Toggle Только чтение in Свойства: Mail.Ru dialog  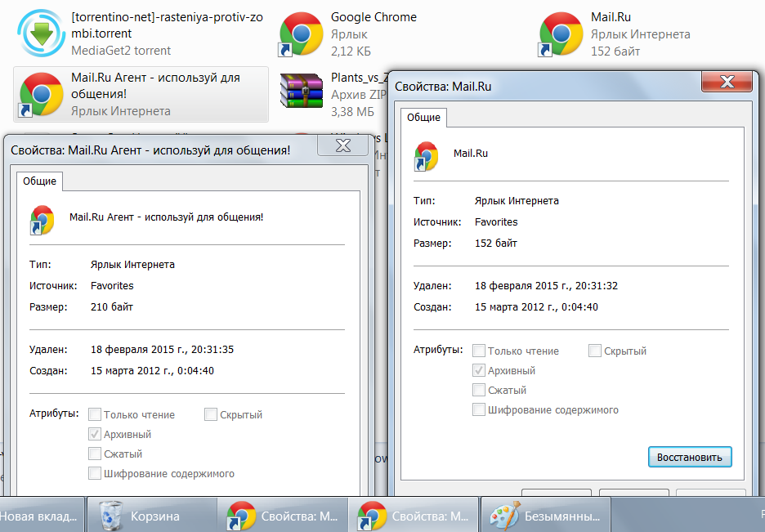coord(479,351)
